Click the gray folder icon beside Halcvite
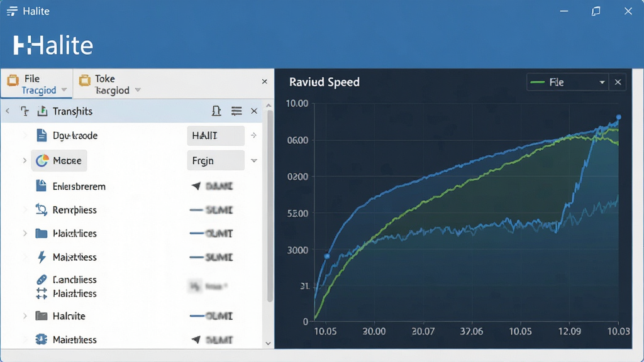 point(41,315)
